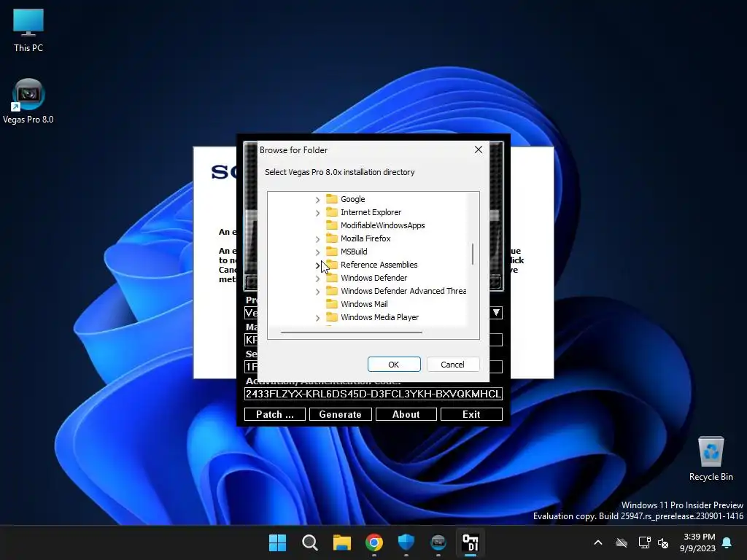Open Vegas Pro 8.0 desktop shortcut
The width and height of the screenshot is (747, 560).
(x=28, y=101)
